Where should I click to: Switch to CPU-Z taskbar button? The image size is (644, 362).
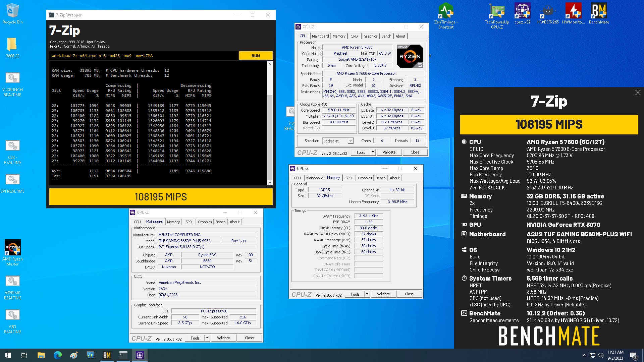tap(140, 355)
